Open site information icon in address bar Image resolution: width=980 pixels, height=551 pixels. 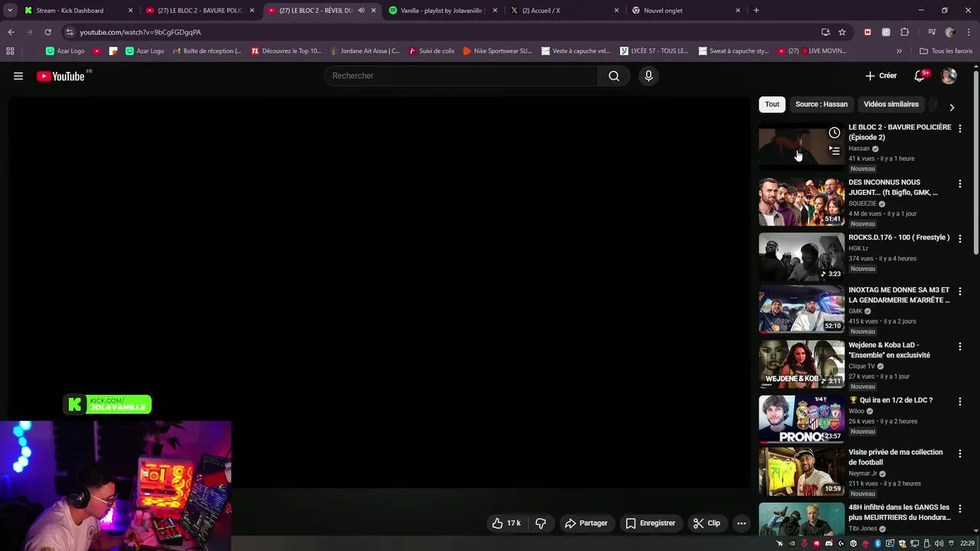pyautogui.click(x=70, y=32)
